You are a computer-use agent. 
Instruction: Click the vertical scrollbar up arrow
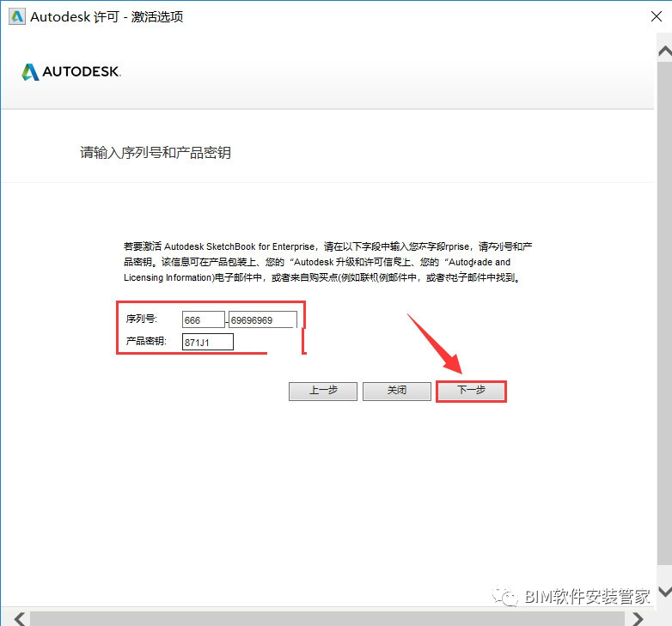tap(665, 52)
